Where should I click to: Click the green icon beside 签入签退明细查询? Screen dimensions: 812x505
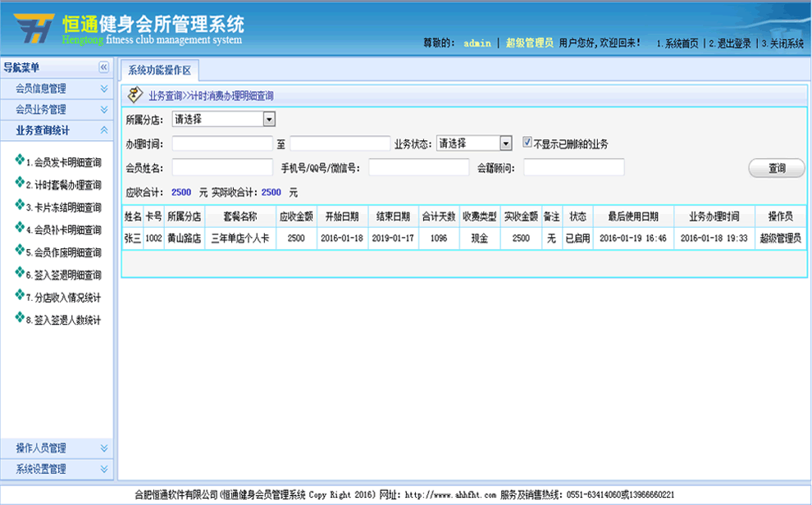[20, 272]
